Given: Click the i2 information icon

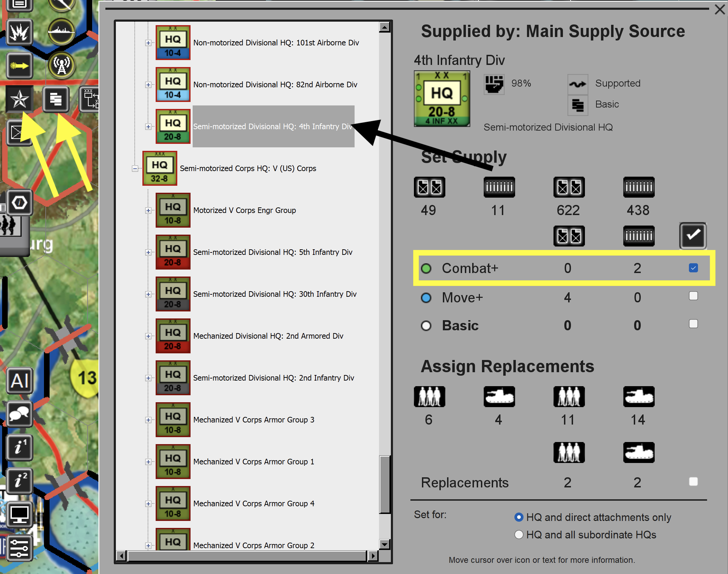Looking at the screenshot, I should click(x=19, y=481).
